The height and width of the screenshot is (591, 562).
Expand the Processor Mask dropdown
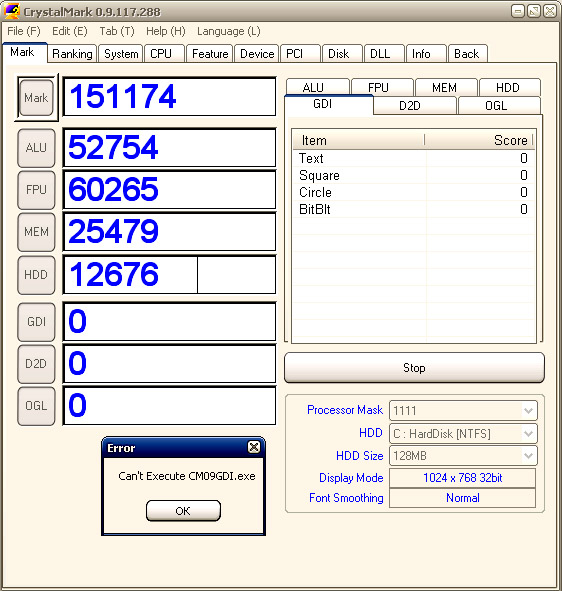(528, 410)
